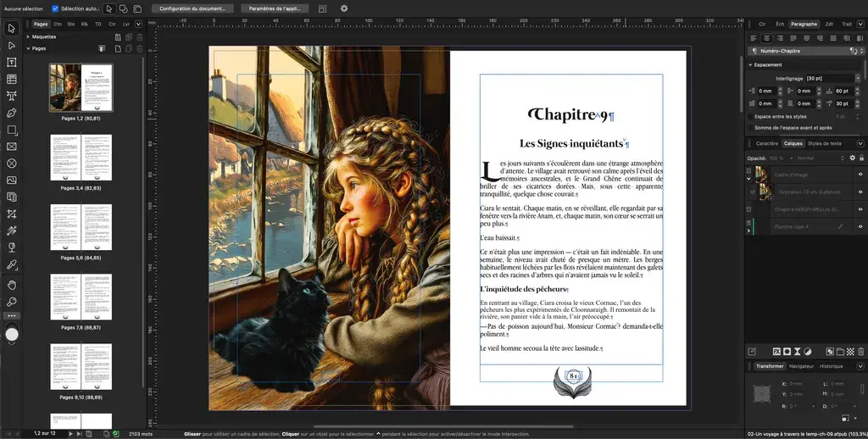Choose the Pen tool
Viewport: 868px width, 439px height.
(12, 113)
